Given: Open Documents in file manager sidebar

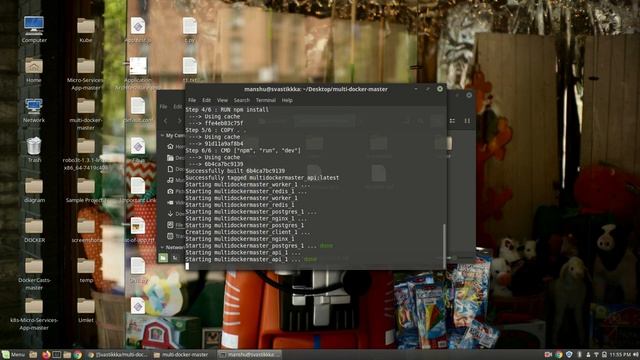Looking at the screenshot, I should 176,169.
